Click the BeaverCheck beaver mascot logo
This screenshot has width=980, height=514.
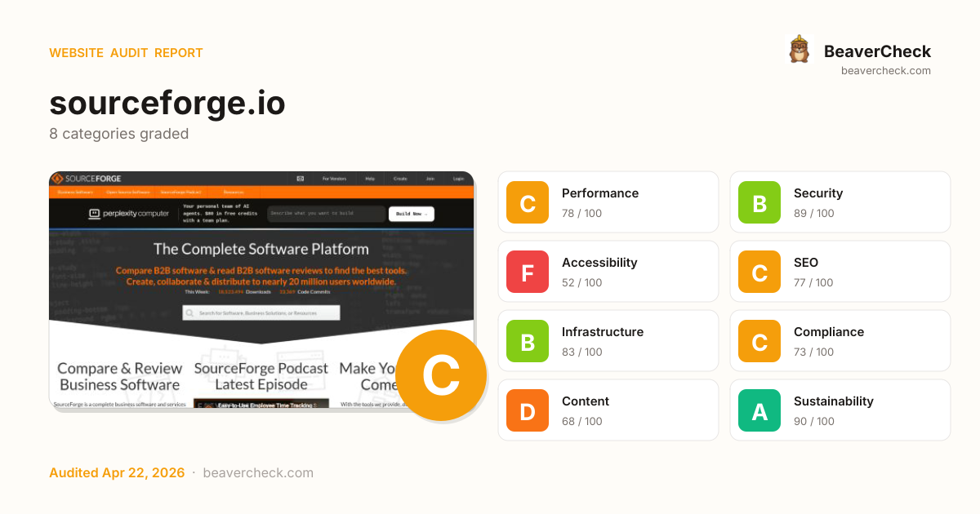(799, 51)
